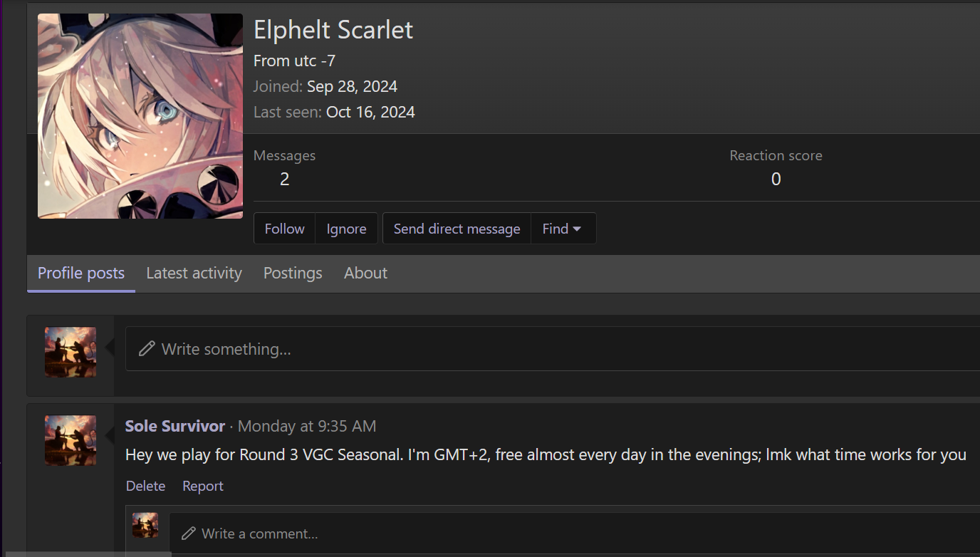
Task: Click avatar beside Write something box
Action: tap(71, 352)
